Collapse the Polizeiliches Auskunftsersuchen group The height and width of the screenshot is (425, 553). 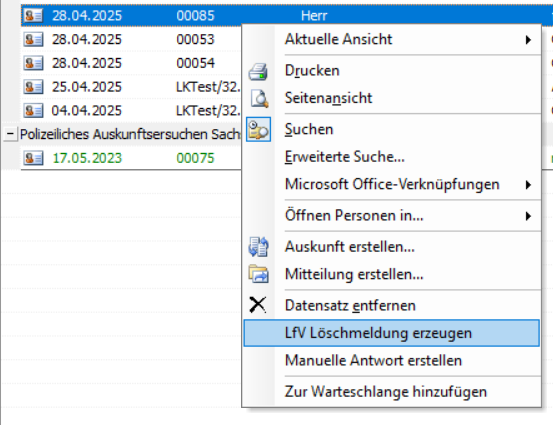(10, 134)
